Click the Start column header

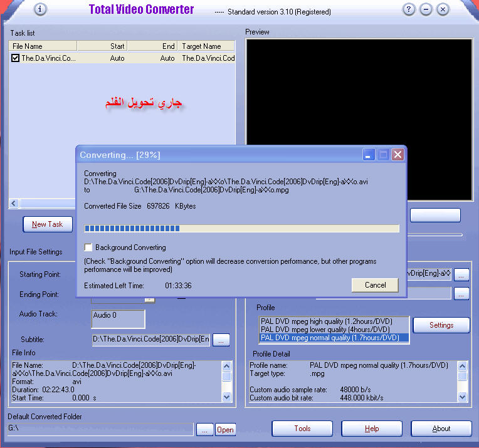pyautogui.click(x=102, y=46)
